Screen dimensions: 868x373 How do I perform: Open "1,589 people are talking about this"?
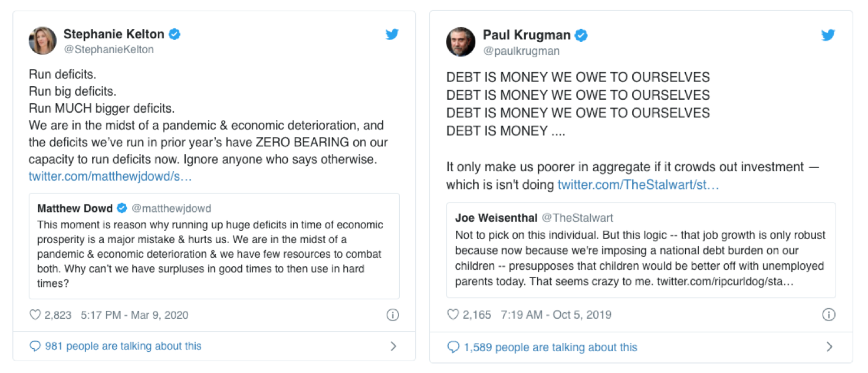tap(550, 347)
